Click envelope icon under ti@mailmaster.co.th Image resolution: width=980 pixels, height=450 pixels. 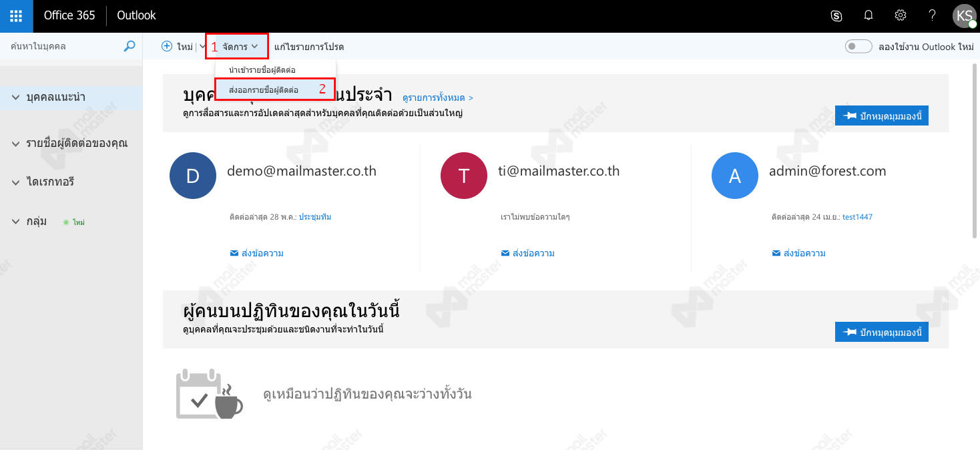505,253
